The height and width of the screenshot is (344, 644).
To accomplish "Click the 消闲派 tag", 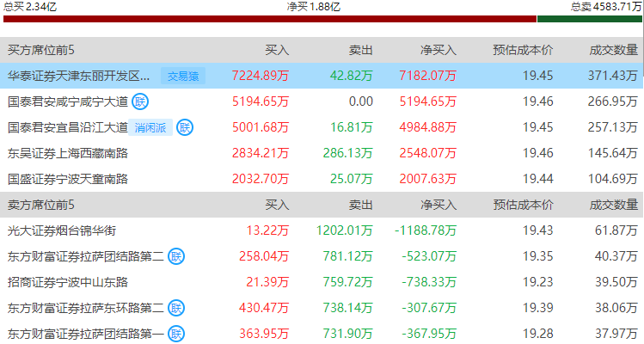I will pos(150,128).
